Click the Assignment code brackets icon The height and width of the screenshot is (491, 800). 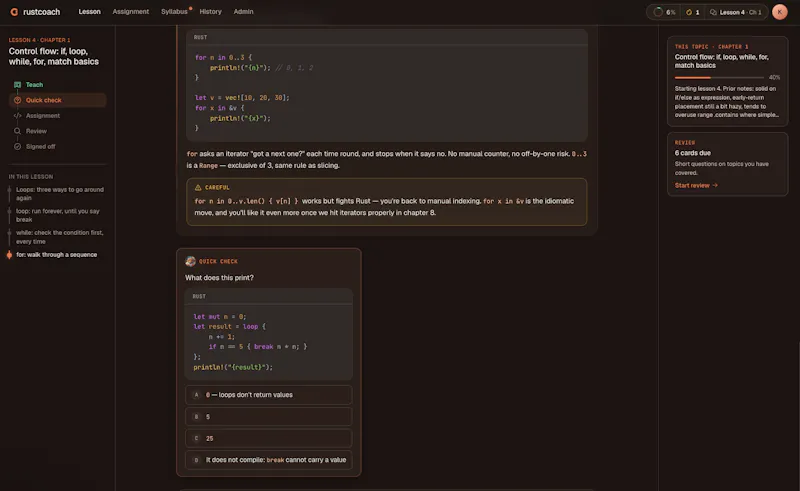tap(17, 116)
